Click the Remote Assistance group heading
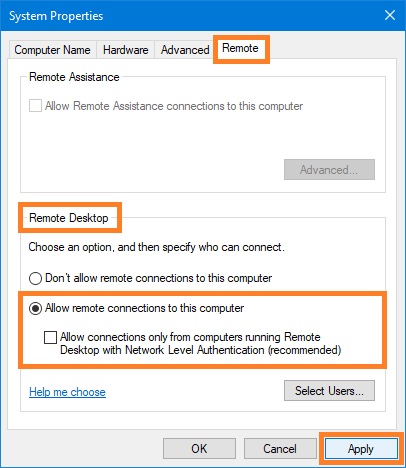 click(x=74, y=77)
